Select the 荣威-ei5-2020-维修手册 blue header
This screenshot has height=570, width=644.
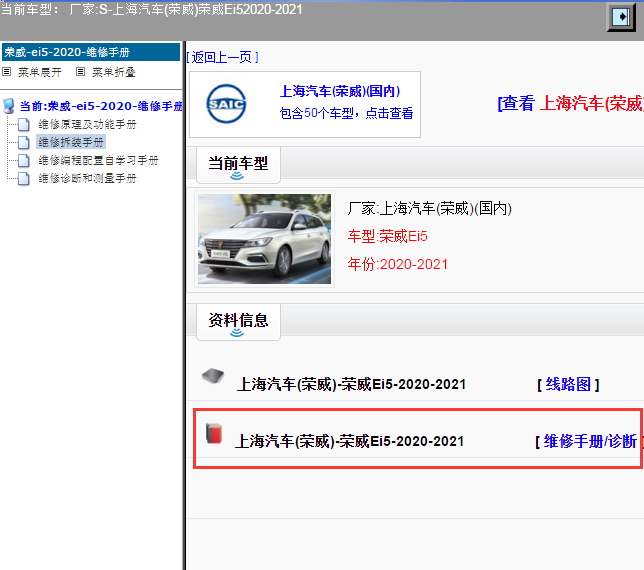tap(91, 52)
